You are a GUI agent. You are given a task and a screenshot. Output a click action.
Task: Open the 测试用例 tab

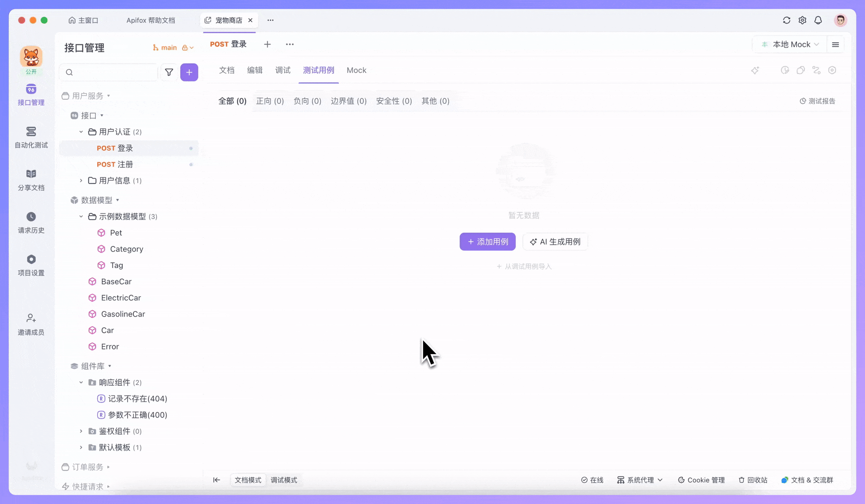pyautogui.click(x=318, y=70)
